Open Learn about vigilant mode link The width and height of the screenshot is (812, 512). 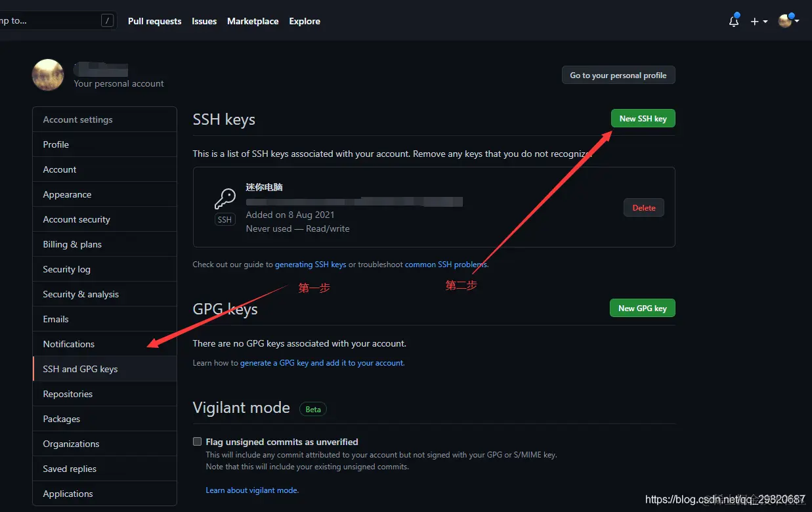click(252, 490)
